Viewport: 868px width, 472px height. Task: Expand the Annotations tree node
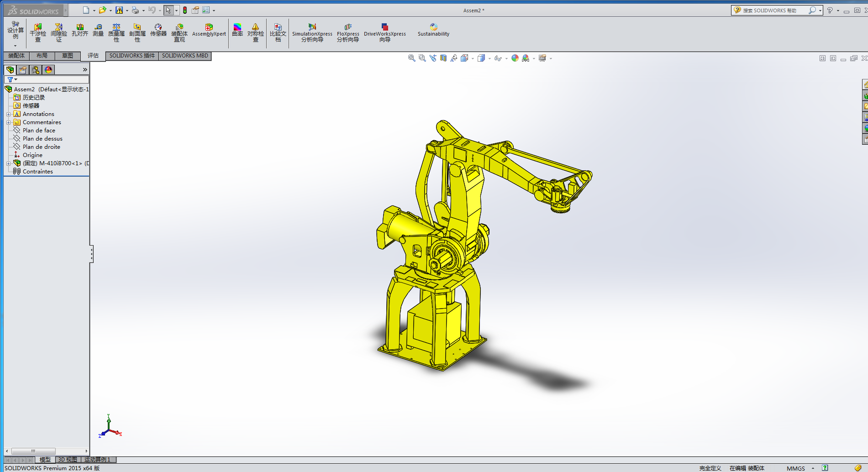[8, 114]
